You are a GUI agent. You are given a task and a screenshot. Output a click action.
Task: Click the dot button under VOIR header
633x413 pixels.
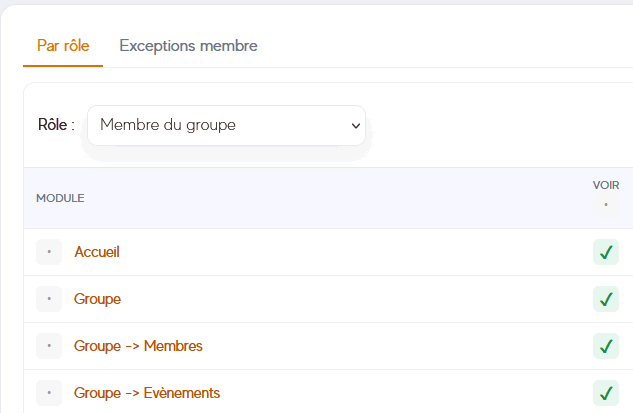click(606, 205)
